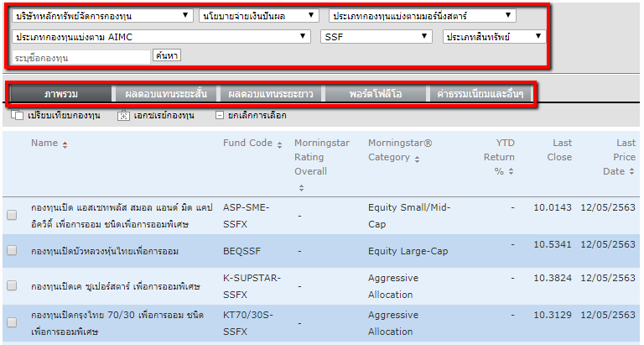Viewport: 644px width, 345px height.
Task: Sort by Last Price Date arrows
Action: pos(631,172)
